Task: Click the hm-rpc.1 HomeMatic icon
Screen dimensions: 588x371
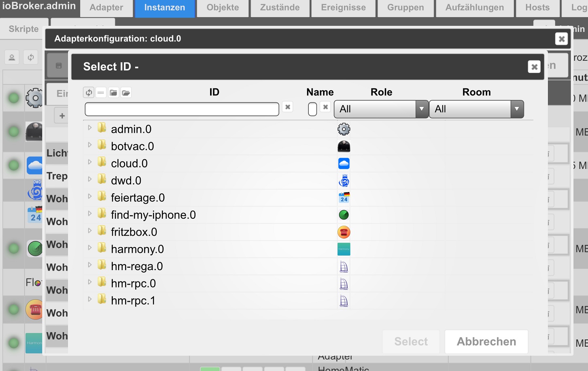Action: pyautogui.click(x=344, y=301)
